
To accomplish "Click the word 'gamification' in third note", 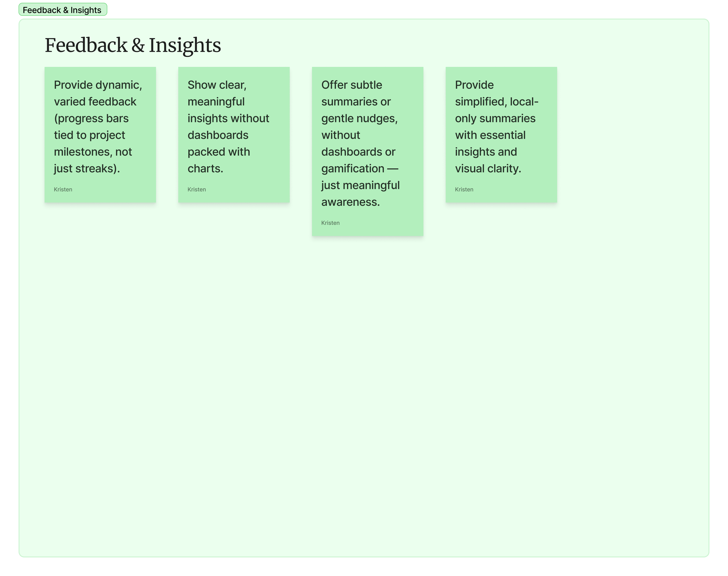I will (353, 169).
